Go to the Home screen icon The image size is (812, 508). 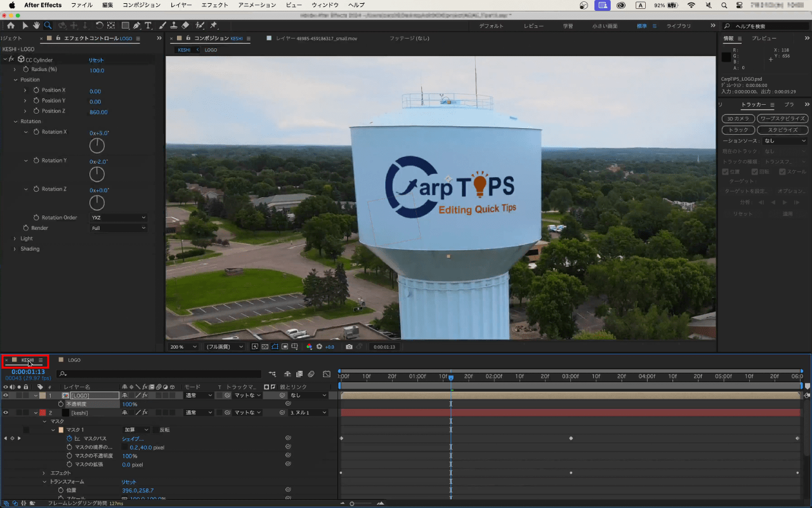coord(11,25)
